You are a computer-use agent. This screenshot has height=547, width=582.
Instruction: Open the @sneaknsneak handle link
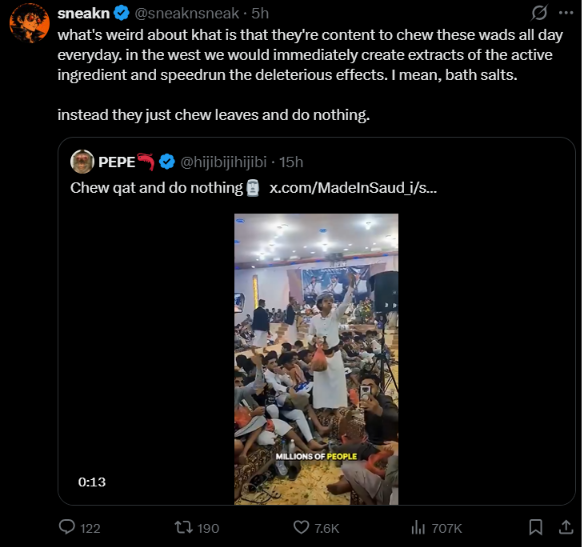187,13
